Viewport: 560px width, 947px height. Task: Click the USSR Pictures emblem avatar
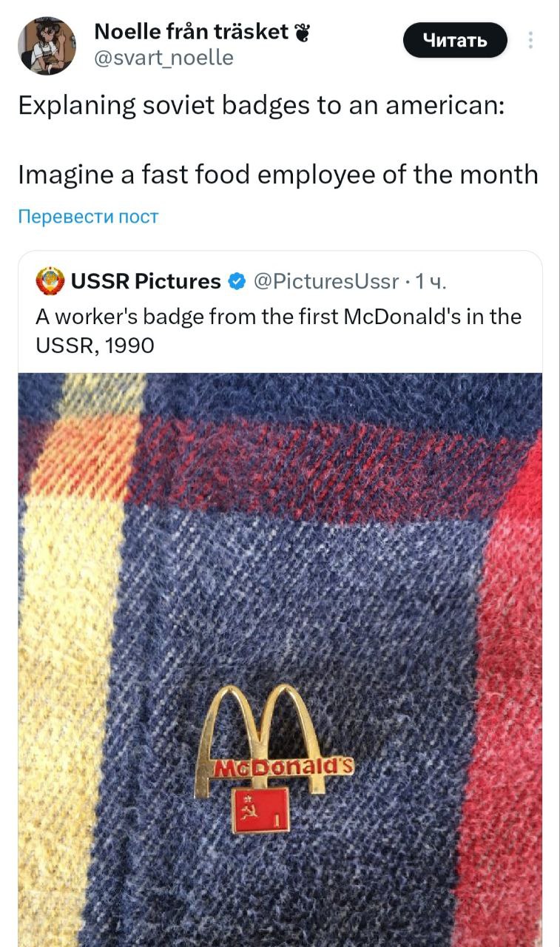[50, 281]
